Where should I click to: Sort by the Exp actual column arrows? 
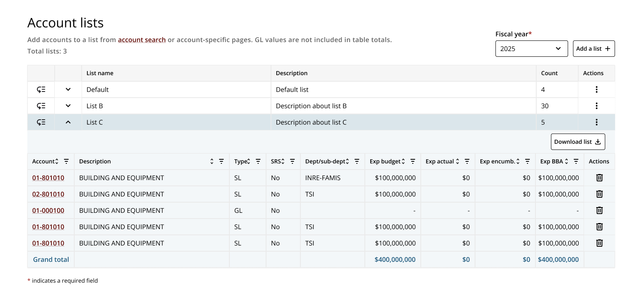click(x=457, y=161)
